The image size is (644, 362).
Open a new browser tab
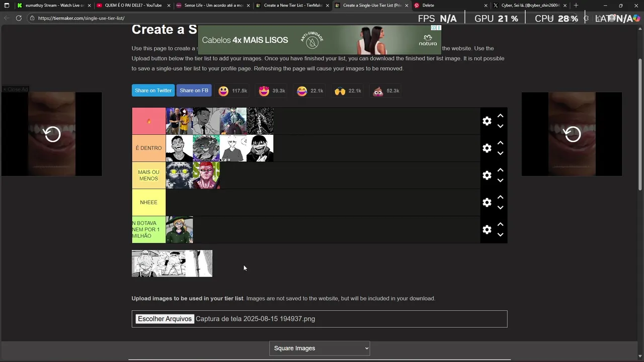pyautogui.click(x=576, y=6)
